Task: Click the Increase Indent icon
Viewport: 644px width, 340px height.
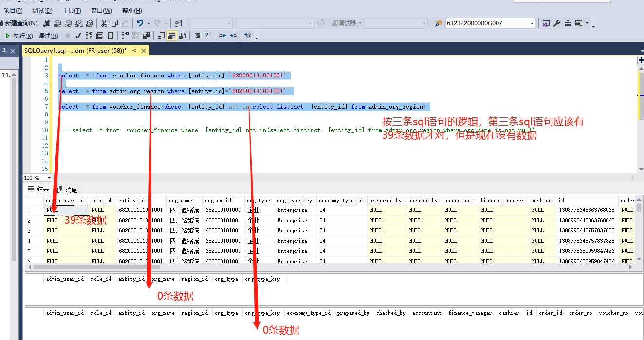Action: pos(233,36)
